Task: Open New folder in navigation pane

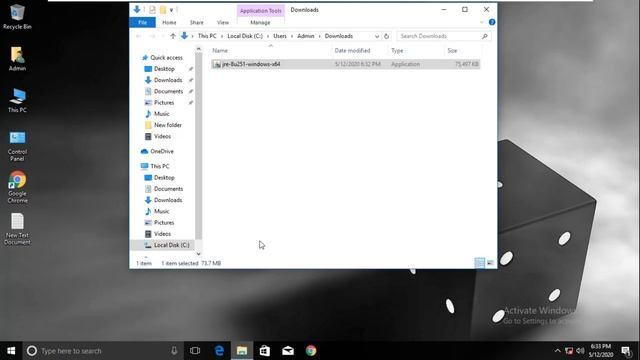Action: click(x=168, y=125)
